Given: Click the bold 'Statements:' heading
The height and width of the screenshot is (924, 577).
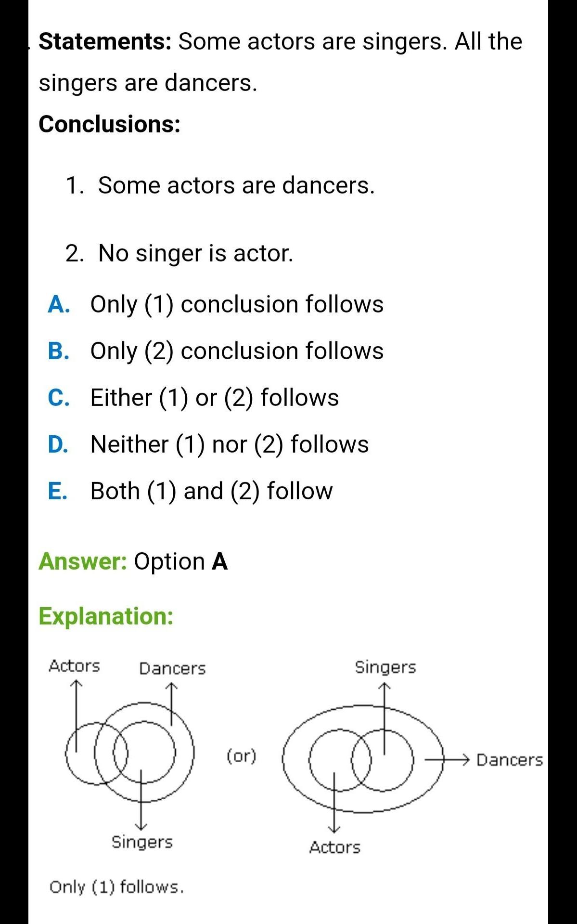Looking at the screenshot, I should click(105, 41).
